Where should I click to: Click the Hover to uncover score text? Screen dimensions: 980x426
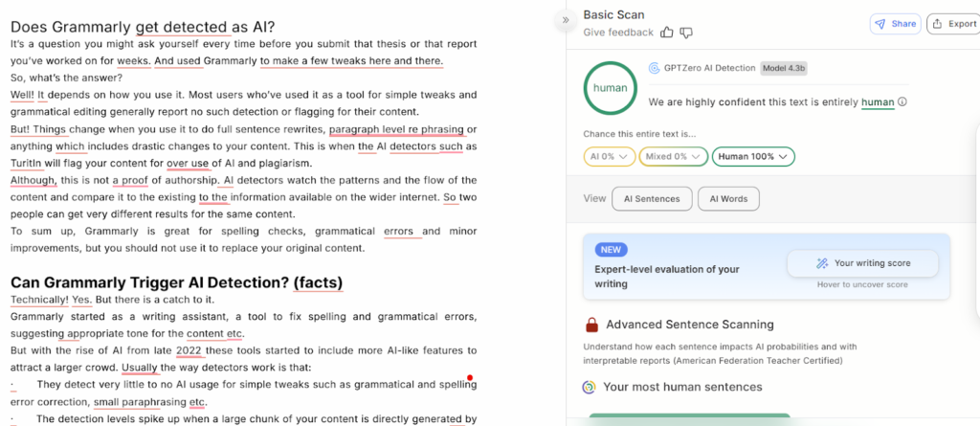(862, 284)
